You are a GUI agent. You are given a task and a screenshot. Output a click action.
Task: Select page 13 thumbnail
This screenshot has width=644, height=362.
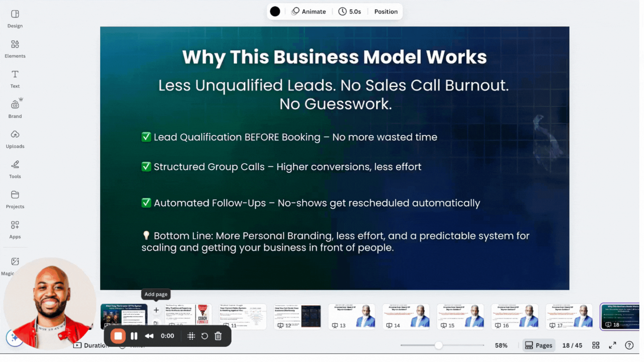[352, 316]
